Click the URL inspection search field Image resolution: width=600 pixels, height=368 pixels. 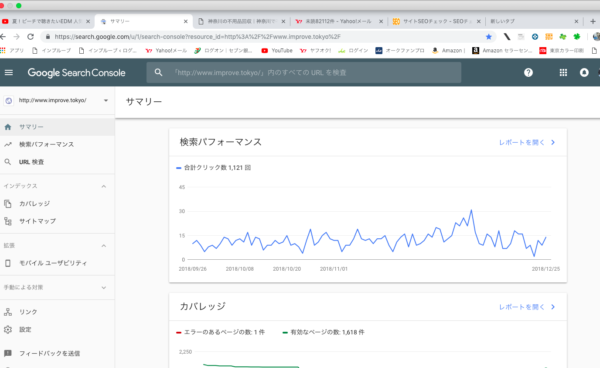click(x=304, y=72)
